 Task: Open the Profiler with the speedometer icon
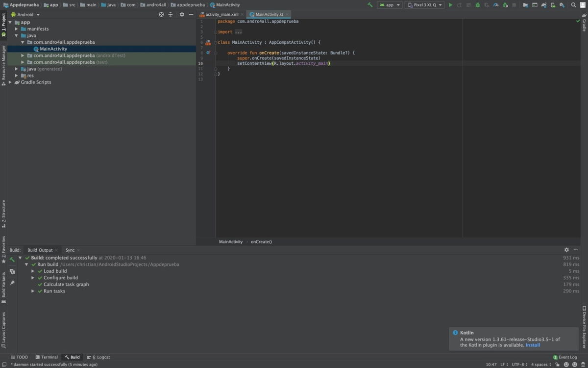496,4
